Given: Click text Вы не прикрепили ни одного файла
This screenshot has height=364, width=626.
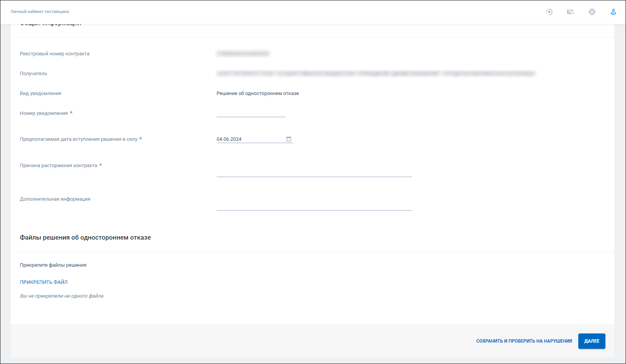Looking at the screenshot, I should coord(62,296).
